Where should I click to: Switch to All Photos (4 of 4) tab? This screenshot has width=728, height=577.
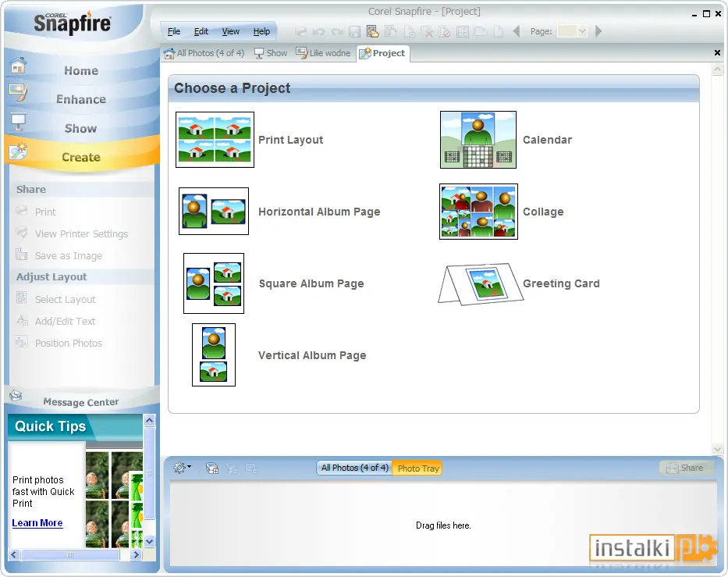[204, 53]
